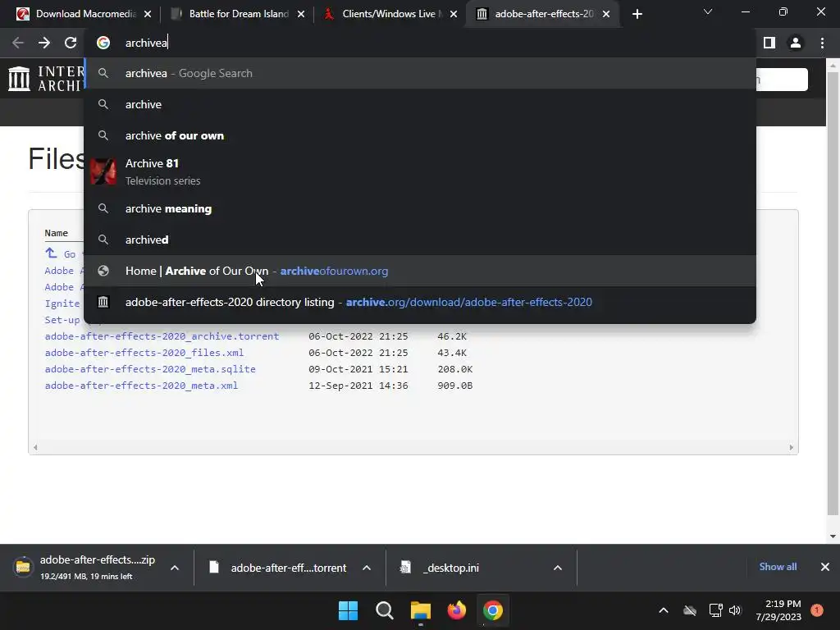The image size is (840, 630).
Task: Select 'archivea - Google Search' suggestion
Action: 420,73
